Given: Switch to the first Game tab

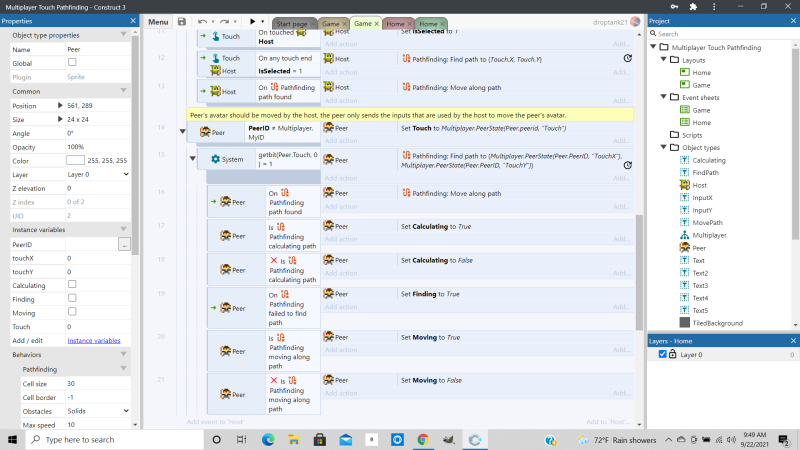Looking at the screenshot, I should click(x=330, y=24).
